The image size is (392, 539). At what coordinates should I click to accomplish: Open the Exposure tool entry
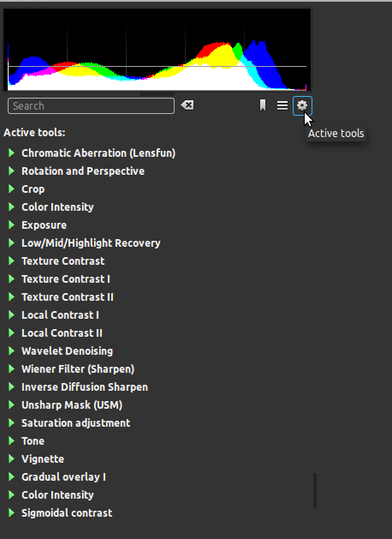[44, 225]
